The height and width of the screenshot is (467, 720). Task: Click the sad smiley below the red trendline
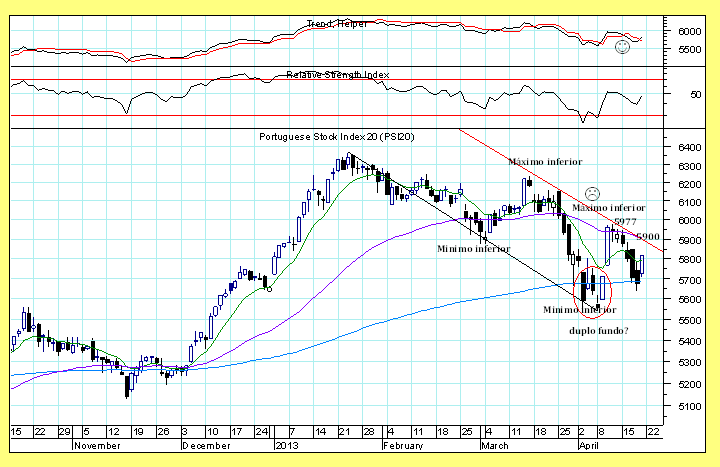point(592,193)
